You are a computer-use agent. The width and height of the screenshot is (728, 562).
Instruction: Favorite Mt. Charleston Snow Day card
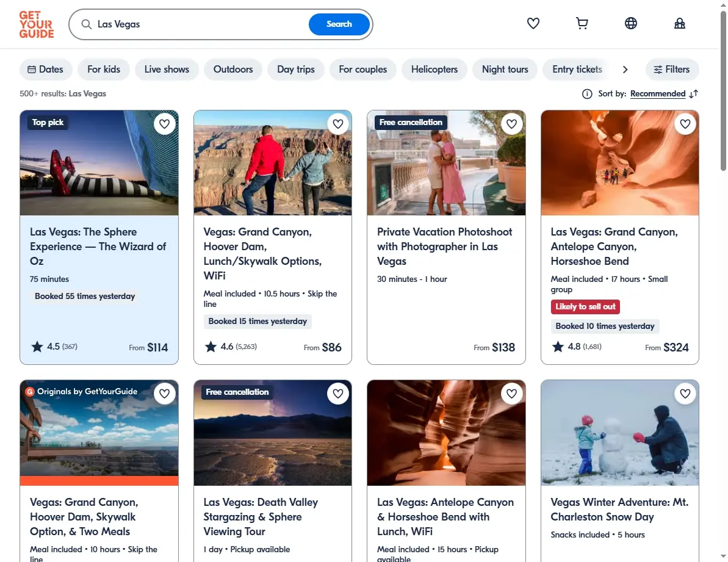tap(685, 394)
